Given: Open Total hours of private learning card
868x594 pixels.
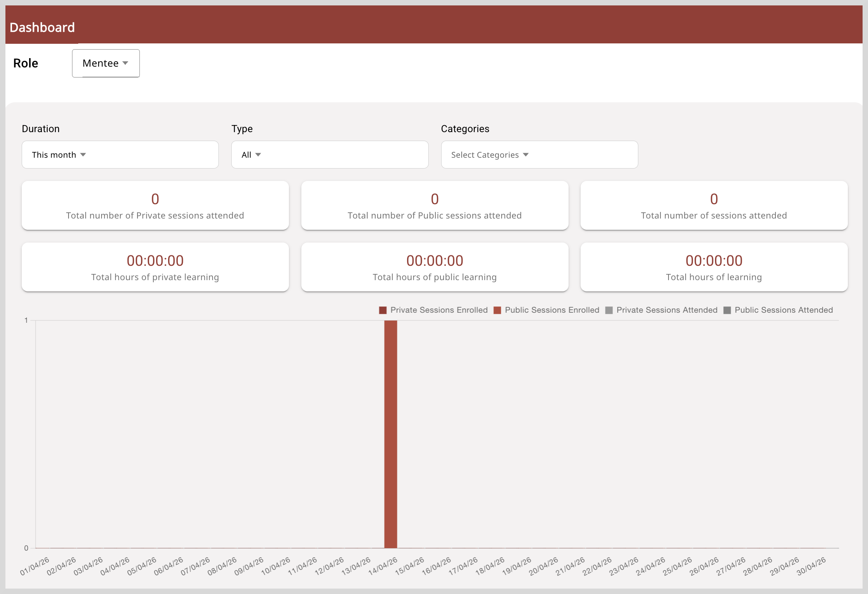Looking at the screenshot, I should click(155, 267).
